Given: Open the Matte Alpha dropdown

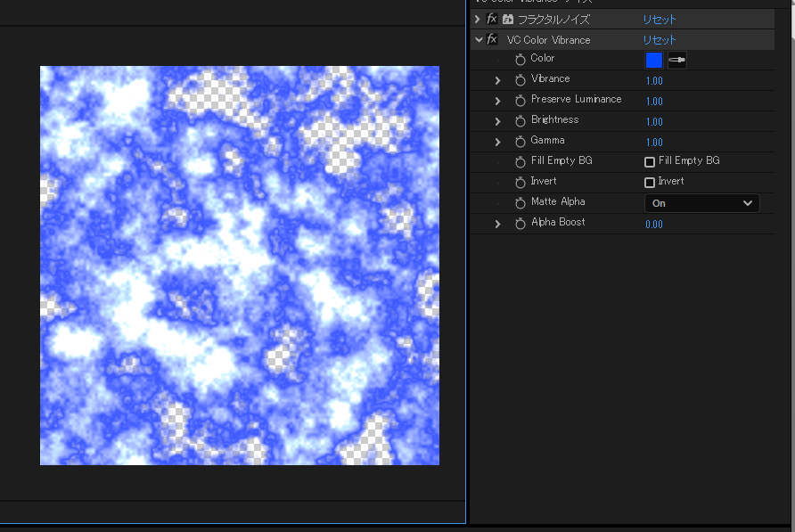Looking at the screenshot, I should 701,203.
